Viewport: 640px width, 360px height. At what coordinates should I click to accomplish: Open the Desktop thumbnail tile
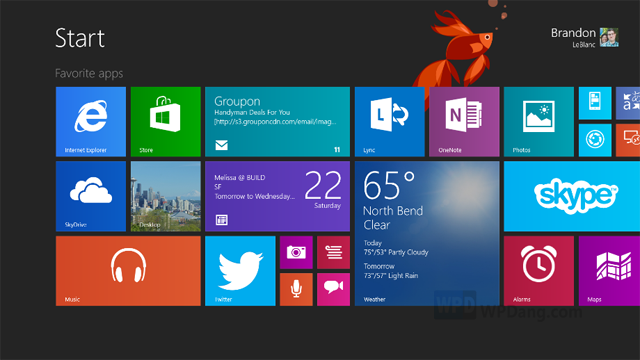pos(166,196)
